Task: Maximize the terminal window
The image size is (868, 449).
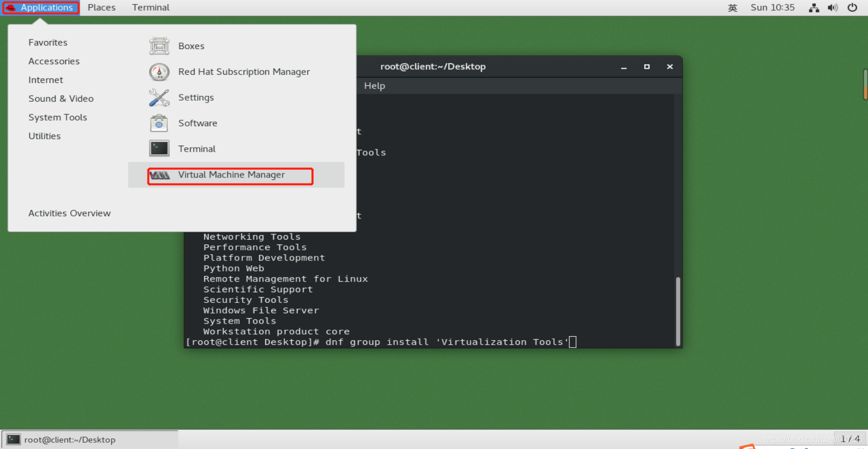Action: coord(647,67)
